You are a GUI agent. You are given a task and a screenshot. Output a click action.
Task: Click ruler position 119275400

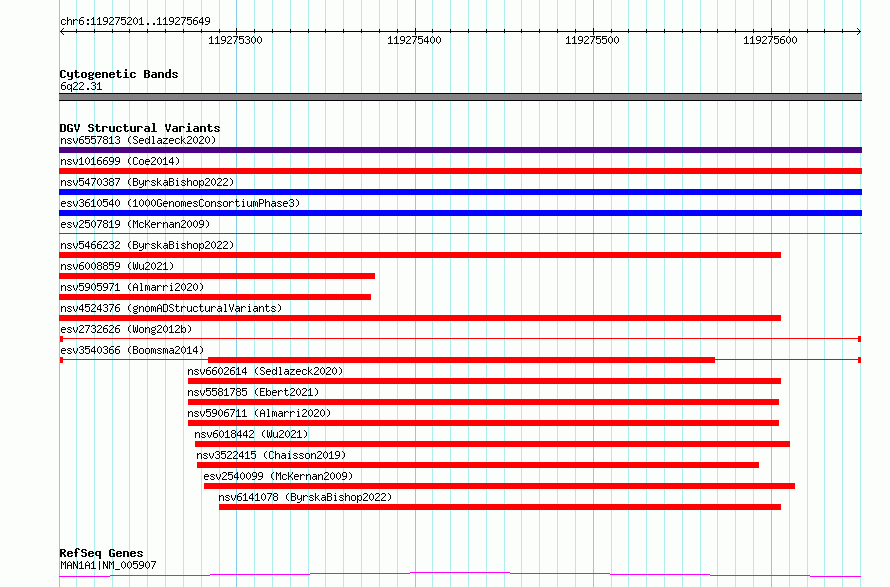coord(414,40)
